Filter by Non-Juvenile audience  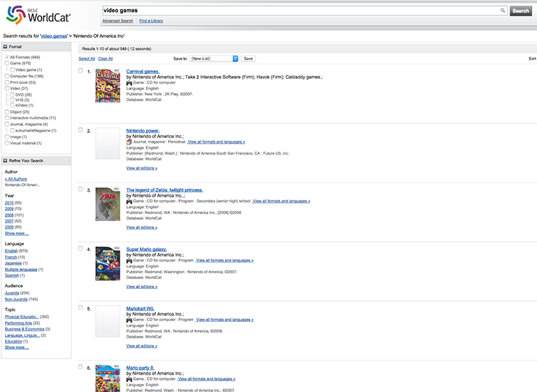(16, 299)
